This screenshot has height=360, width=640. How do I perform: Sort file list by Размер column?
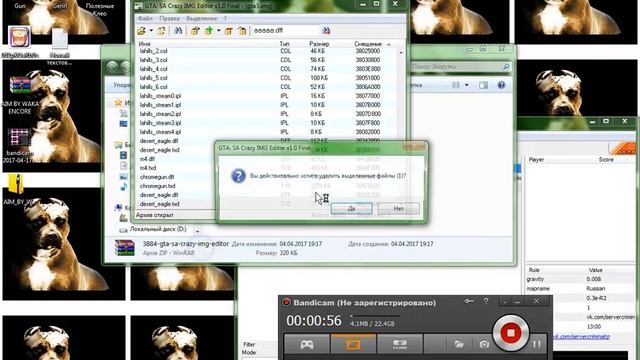(x=319, y=44)
